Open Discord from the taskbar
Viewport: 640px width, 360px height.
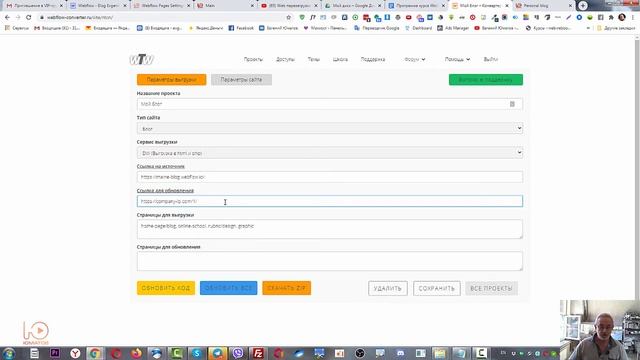point(400,353)
